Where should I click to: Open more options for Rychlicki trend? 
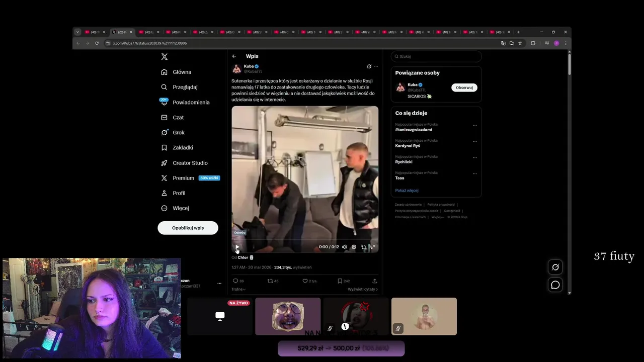pyautogui.click(x=474, y=158)
